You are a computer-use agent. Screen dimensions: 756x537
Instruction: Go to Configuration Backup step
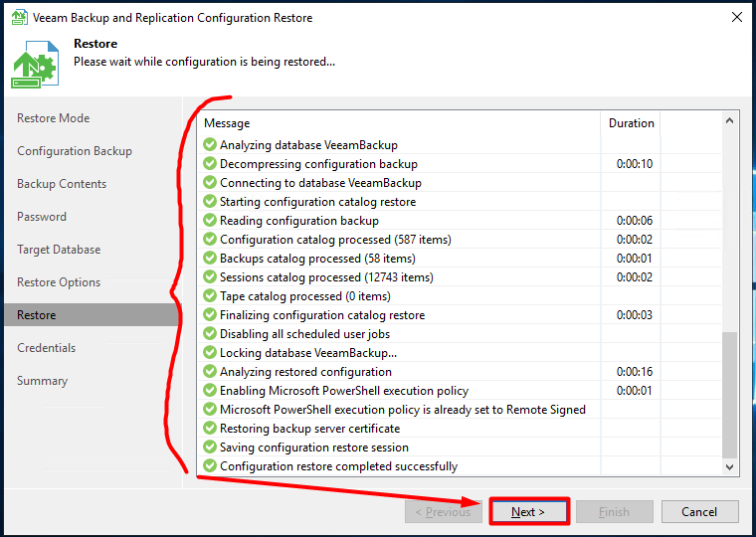tap(75, 151)
